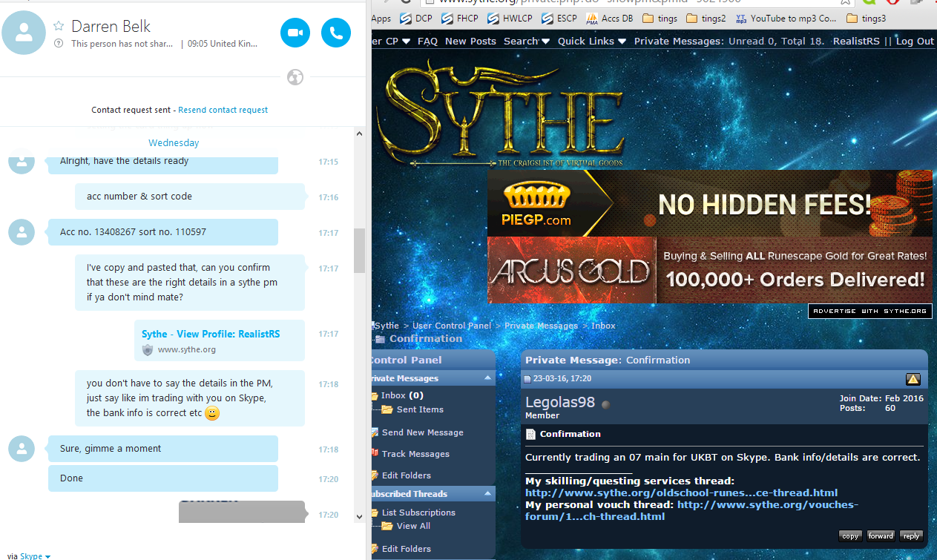Click the avatar beside 'Sure, gimme a moment'
Viewport: 937px width, 560px height.
pyautogui.click(x=22, y=449)
